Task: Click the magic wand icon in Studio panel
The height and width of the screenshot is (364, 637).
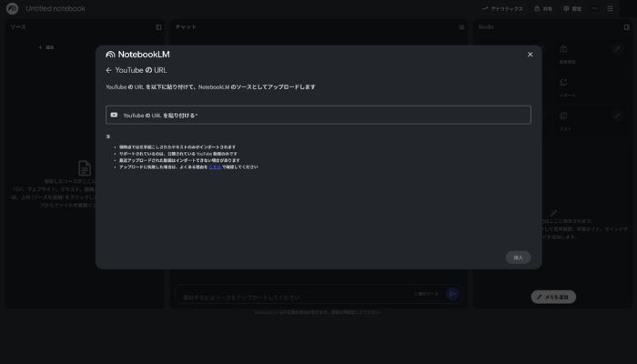Action: pyautogui.click(x=553, y=212)
